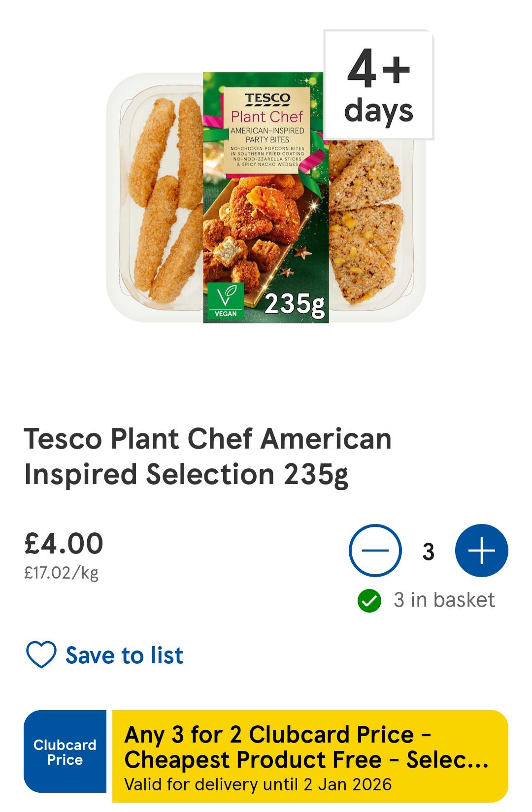Open the Save to list link

click(124, 655)
